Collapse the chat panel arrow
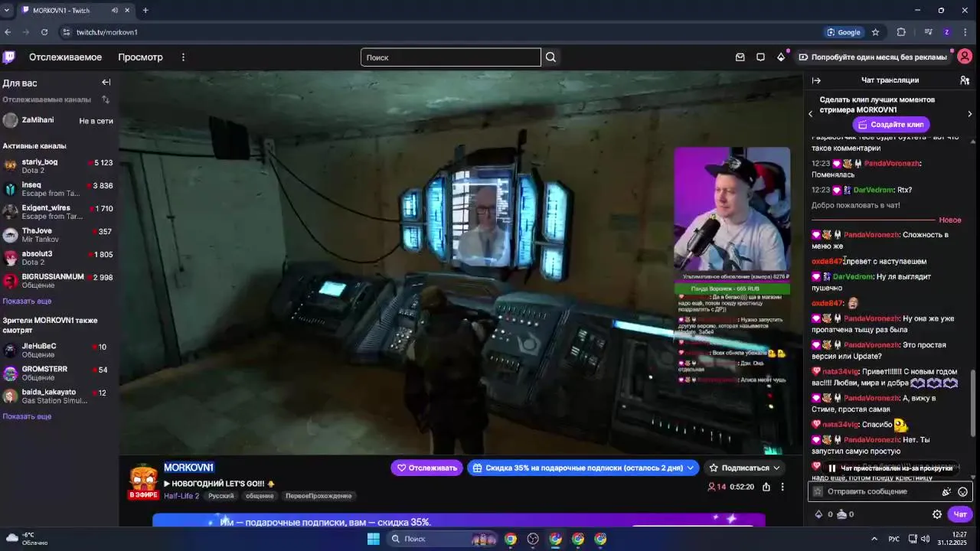The image size is (980, 551). (816, 80)
